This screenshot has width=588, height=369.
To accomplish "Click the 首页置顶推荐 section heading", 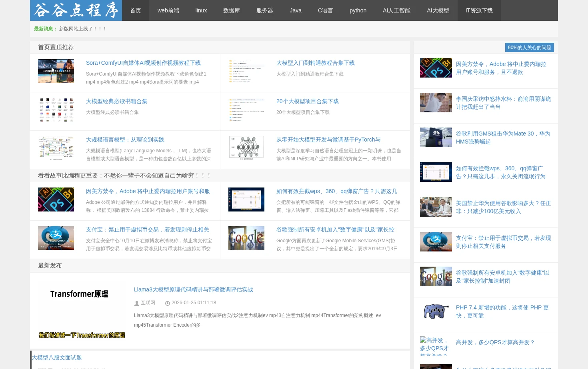I will [56, 47].
